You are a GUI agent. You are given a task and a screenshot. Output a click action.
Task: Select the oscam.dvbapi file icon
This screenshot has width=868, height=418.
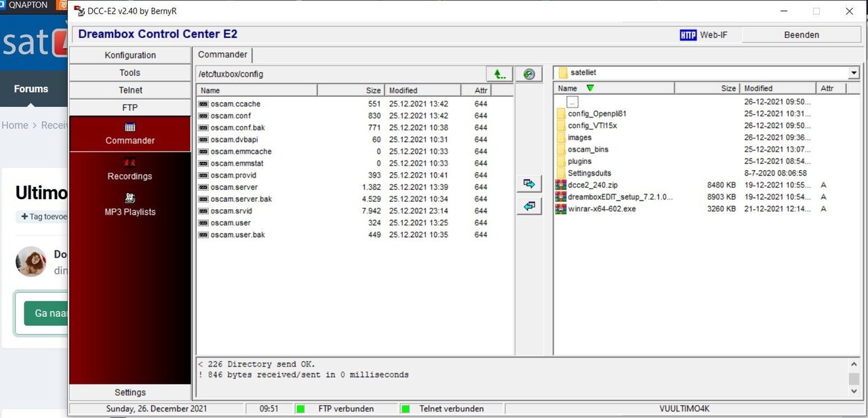coord(203,140)
